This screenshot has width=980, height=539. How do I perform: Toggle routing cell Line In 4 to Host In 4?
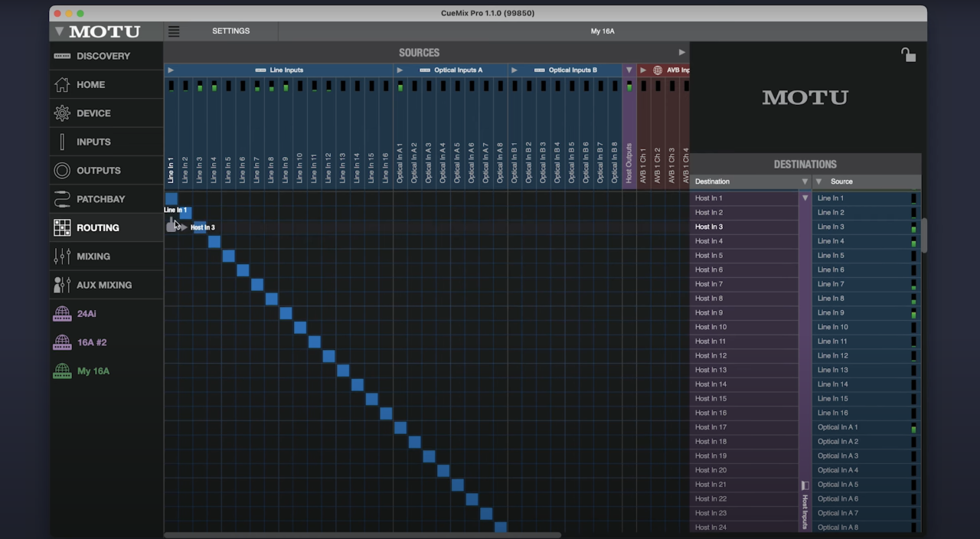[x=214, y=242]
